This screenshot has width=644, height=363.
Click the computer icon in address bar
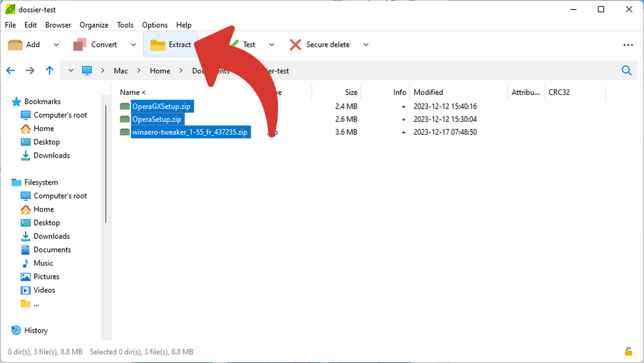(x=87, y=70)
